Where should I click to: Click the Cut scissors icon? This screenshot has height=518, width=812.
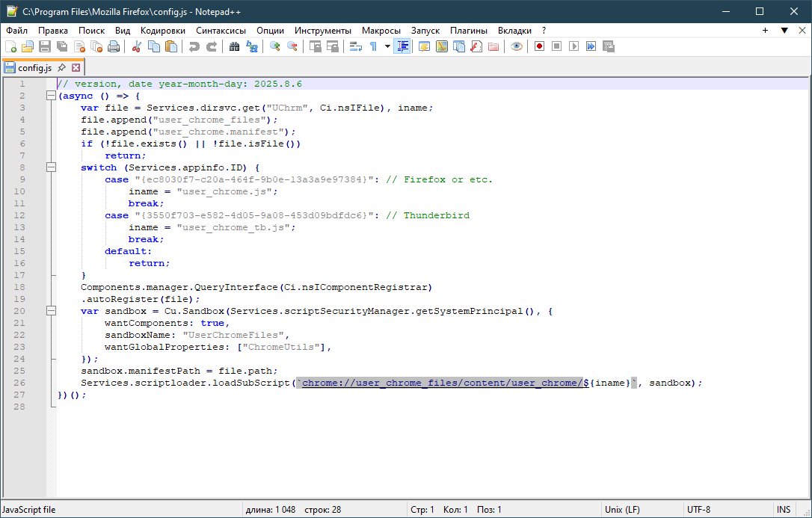(x=137, y=46)
